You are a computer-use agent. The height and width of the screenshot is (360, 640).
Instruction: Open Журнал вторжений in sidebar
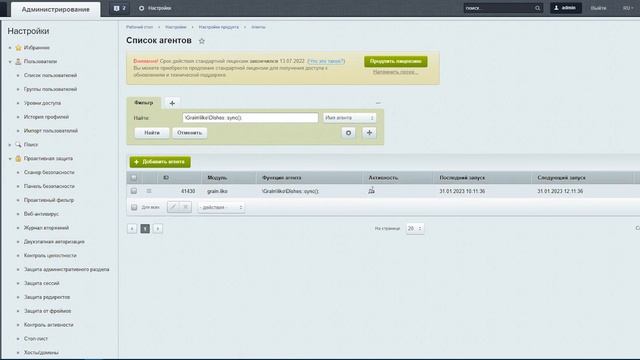tap(46, 228)
